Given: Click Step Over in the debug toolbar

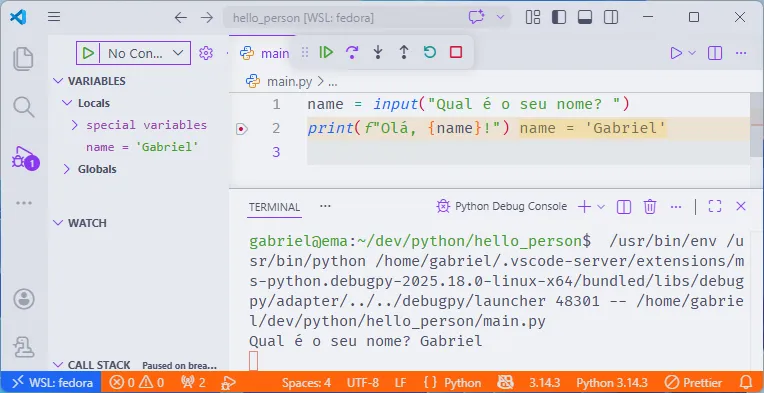Looking at the screenshot, I should pos(352,52).
